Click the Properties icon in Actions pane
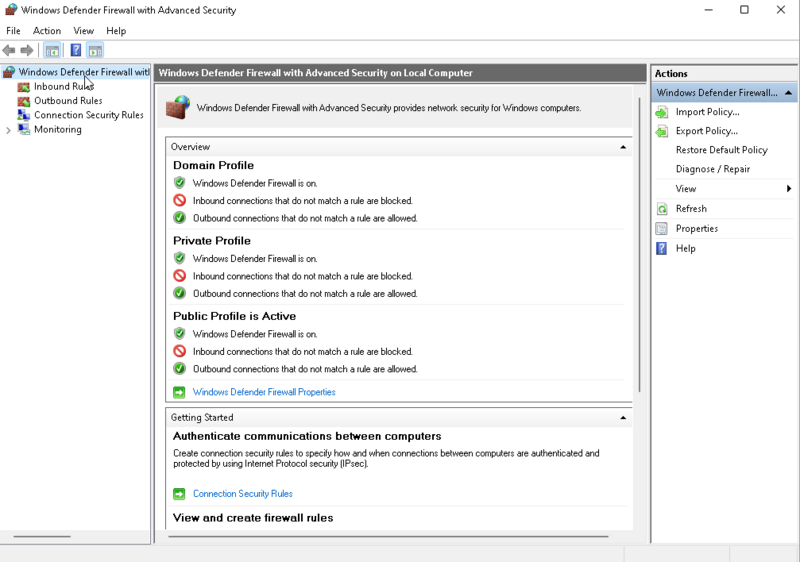Viewport: 800px width, 562px height. click(x=662, y=228)
